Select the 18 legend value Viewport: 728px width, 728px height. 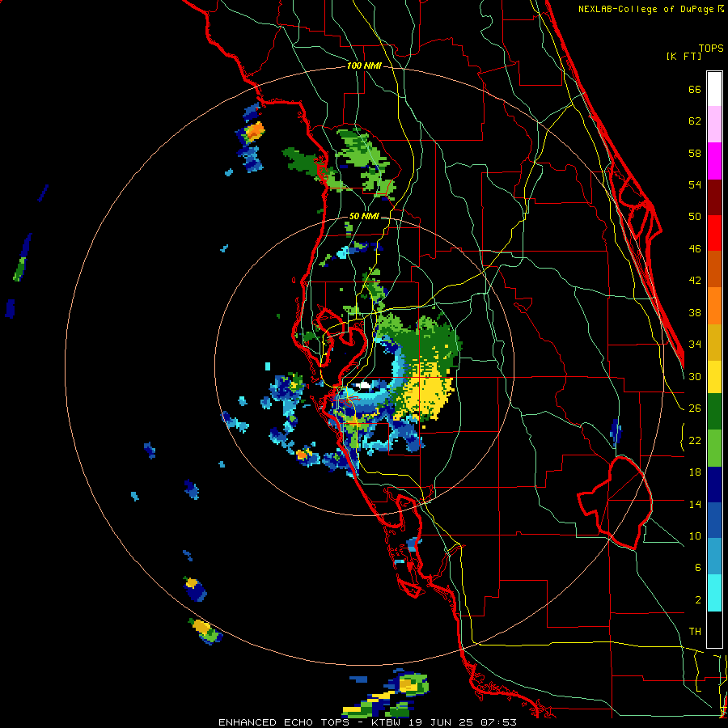(695, 472)
